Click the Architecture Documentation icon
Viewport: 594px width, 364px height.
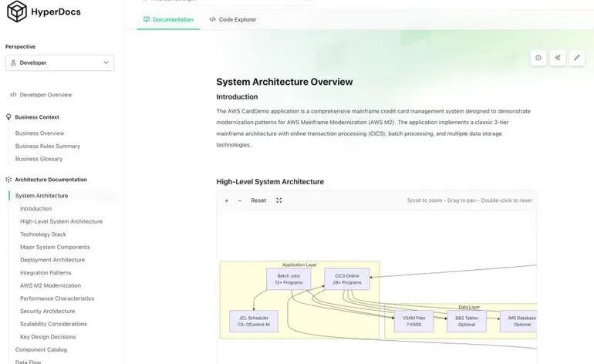(8, 180)
